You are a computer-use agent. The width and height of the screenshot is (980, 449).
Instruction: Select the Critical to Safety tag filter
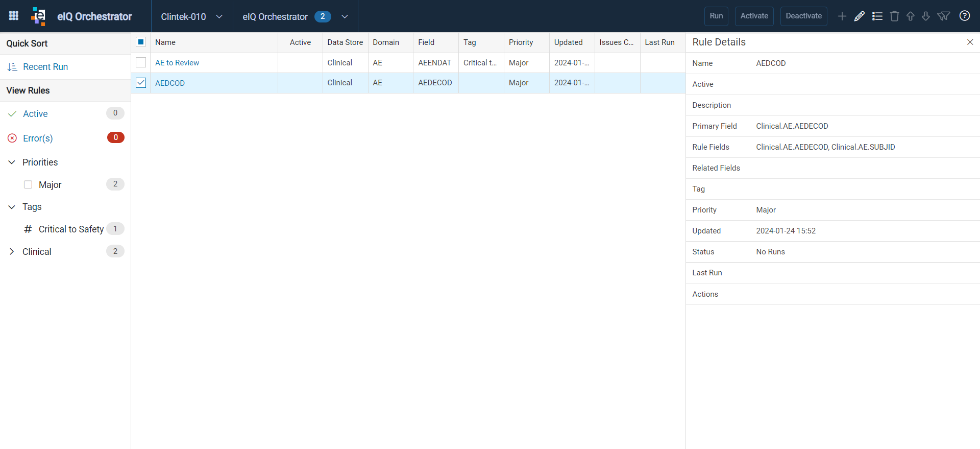point(71,229)
